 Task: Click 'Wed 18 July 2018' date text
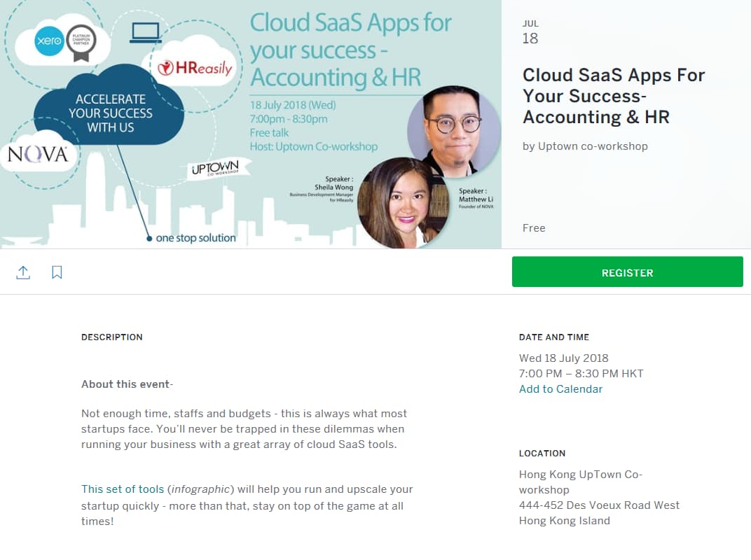[564, 358]
